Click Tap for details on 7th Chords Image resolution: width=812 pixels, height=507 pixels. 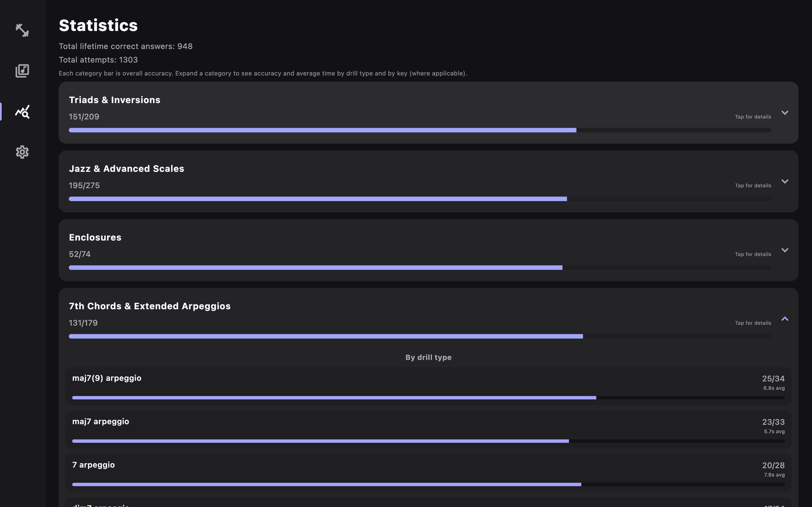point(753,323)
